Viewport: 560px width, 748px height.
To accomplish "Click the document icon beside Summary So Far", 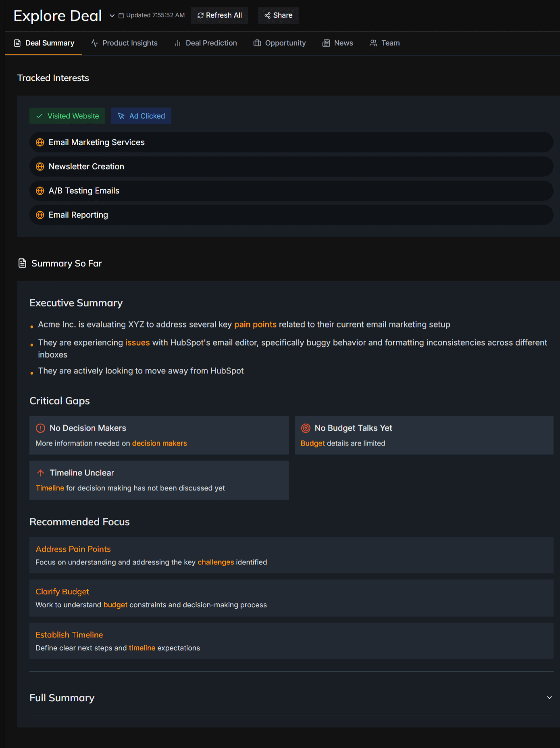I will pyautogui.click(x=23, y=263).
